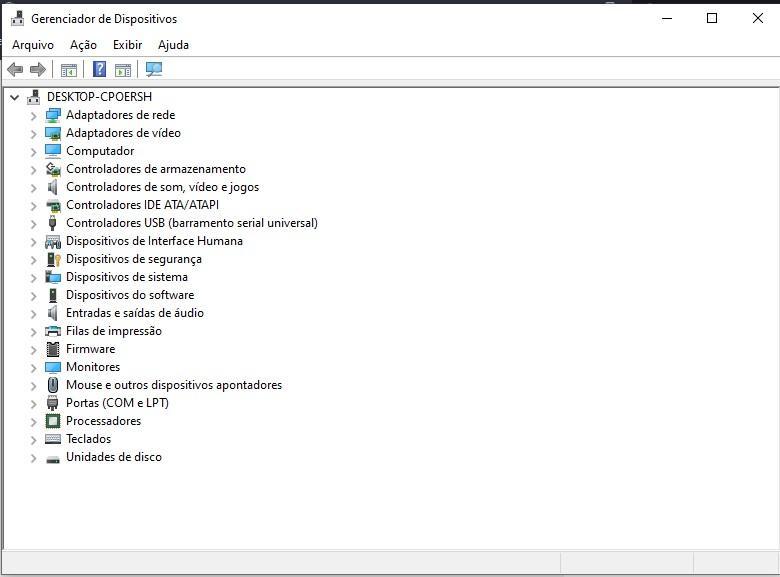
Task: Select Dispositivos de segurança label
Action: tap(134, 259)
